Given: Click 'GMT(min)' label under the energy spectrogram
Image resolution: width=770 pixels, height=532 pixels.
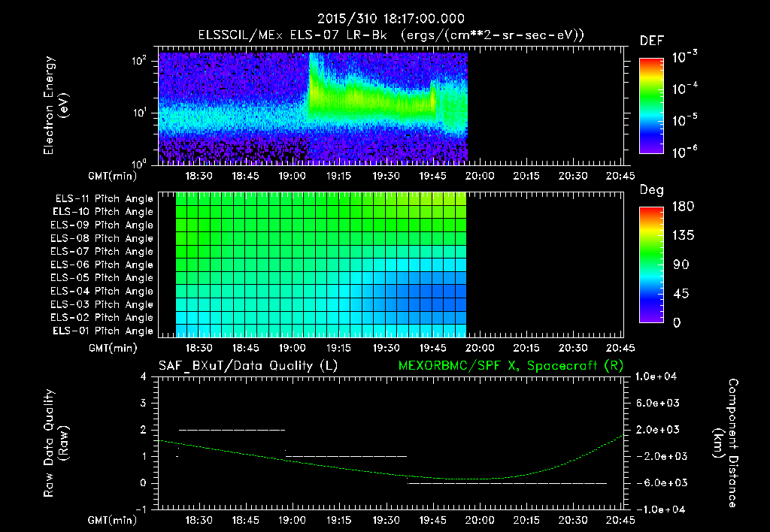Looking at the screenshot, I should (x=113, y=176).
